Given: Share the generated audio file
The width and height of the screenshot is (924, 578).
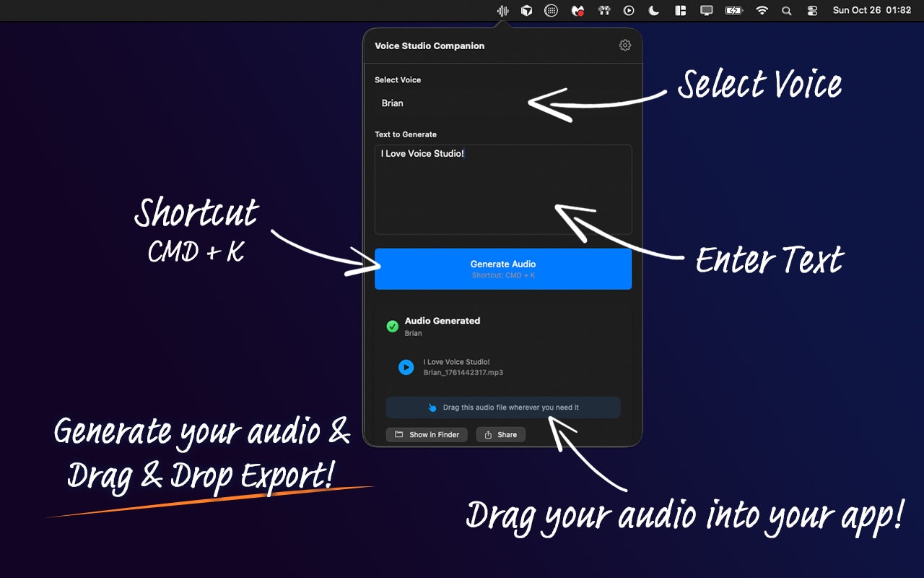Looking at the screenshot, I should (500, 434).
